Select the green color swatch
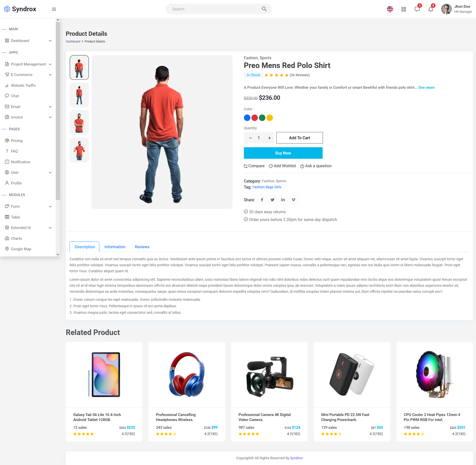The width and height of the screenshot is (476, 465). 262,118
